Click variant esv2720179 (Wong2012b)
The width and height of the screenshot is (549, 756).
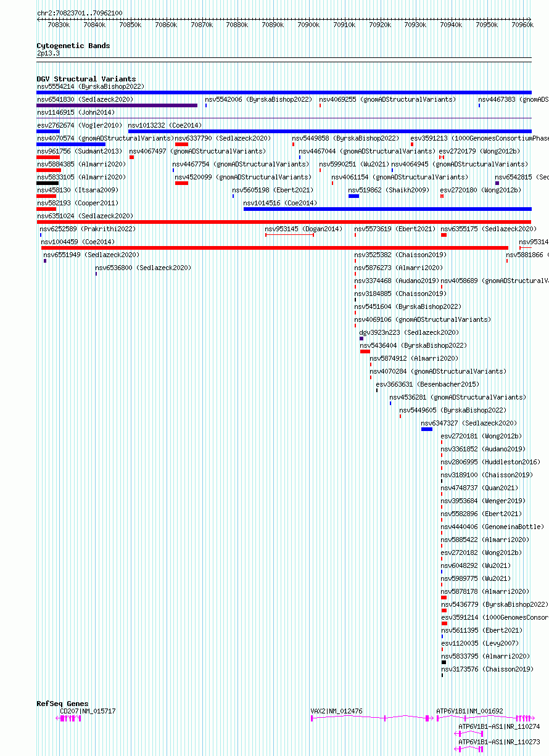pos(479,152)
